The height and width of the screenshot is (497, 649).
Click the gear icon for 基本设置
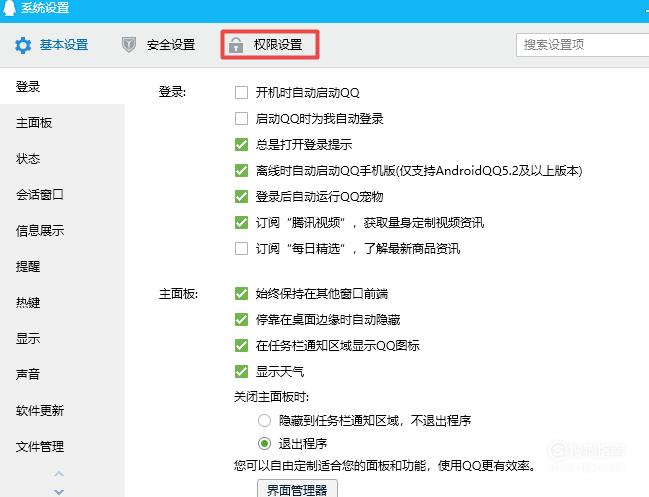pyautogui.click(x=23, y=45)
